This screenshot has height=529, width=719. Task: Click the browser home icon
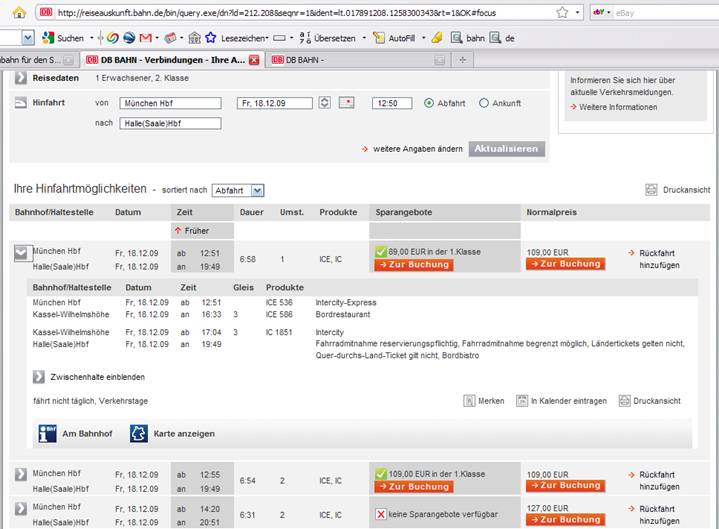coord(18,13)
